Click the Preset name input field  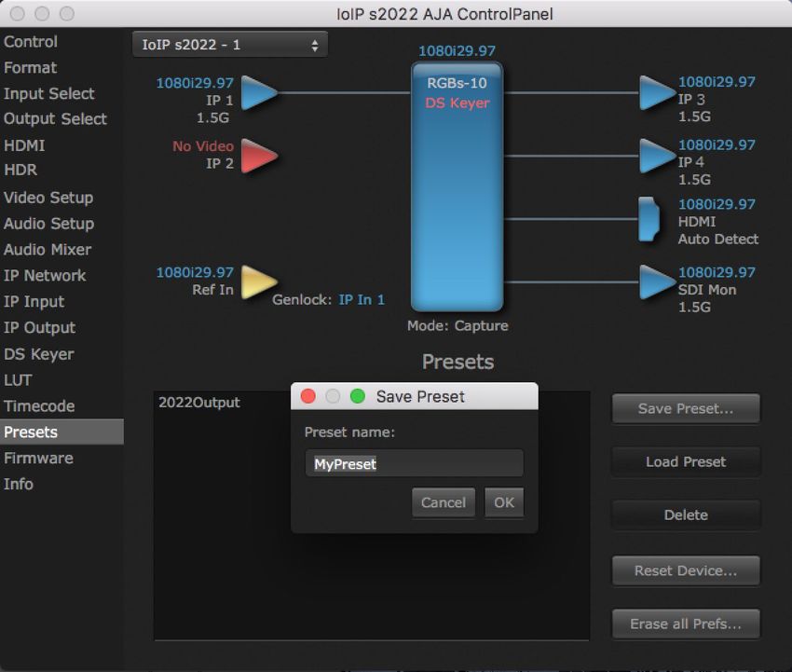pos(415,463)
